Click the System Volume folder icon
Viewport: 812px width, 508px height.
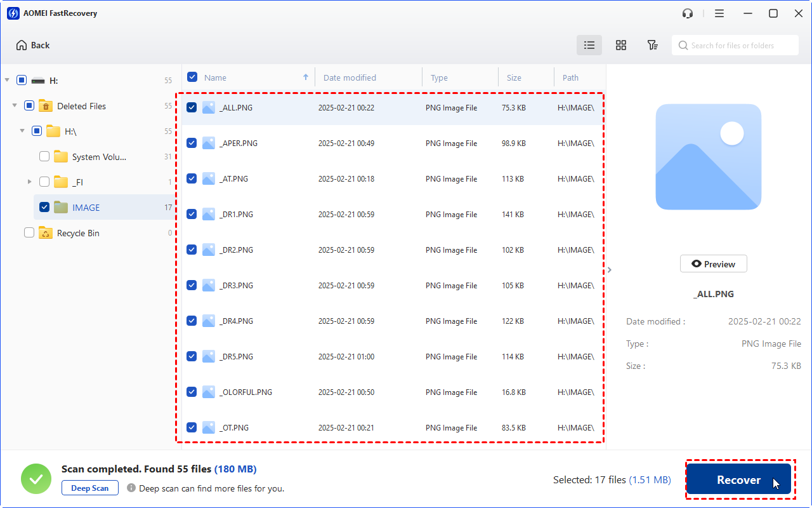click(60, 157)
